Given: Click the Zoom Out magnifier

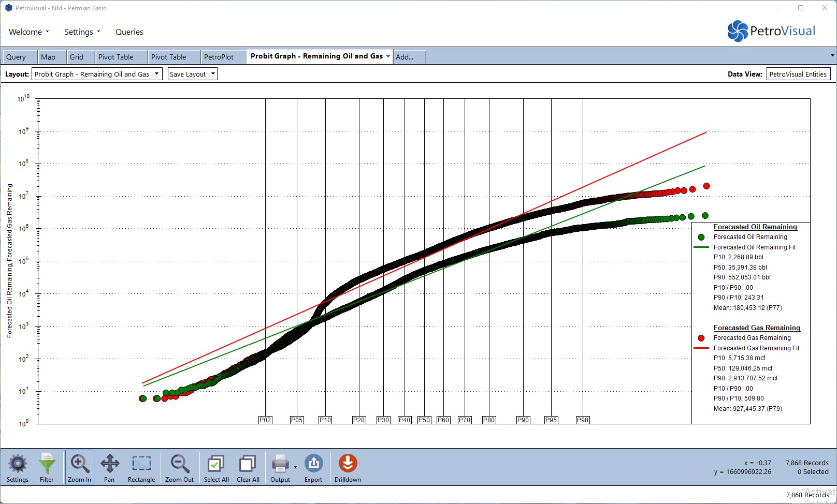Looking at the screenshot, I should click(179, 467).
